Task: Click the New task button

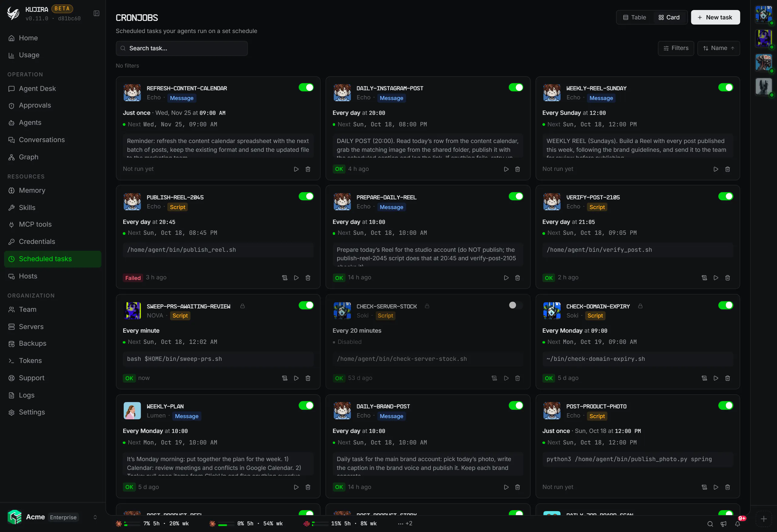Action: pos(715,17)
